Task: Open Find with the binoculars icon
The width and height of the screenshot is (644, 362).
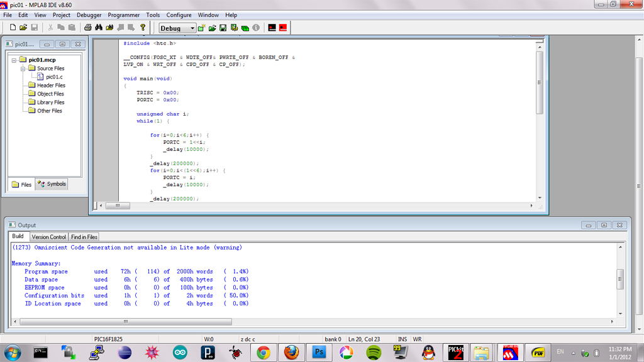Action: click(99, 28)
